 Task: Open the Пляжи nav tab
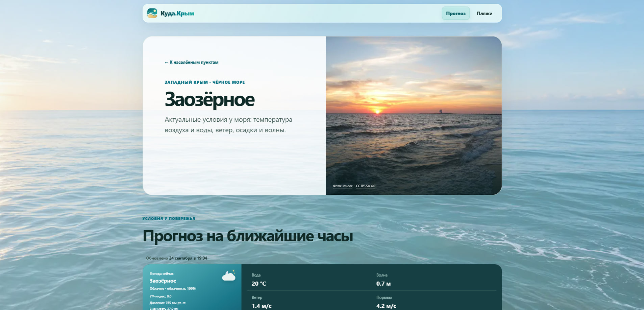(484, 14)
